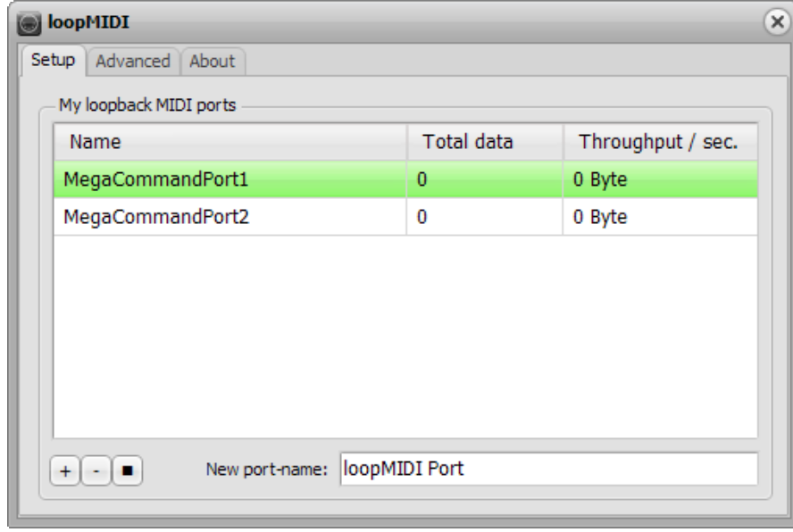Switch to the Setup tab
This screenshot has height=532, width=793.
click(54, 62)
